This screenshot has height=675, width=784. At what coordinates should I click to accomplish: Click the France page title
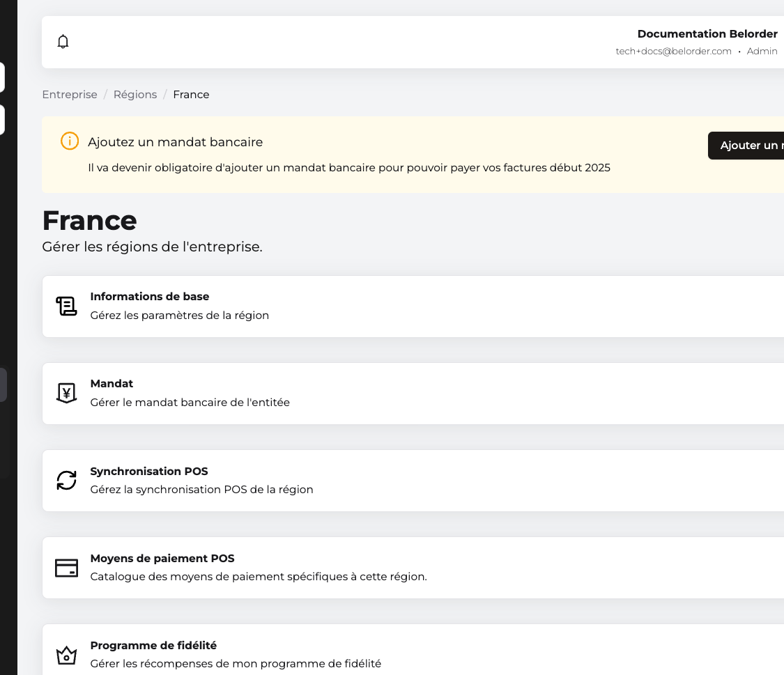pos(89,220)
